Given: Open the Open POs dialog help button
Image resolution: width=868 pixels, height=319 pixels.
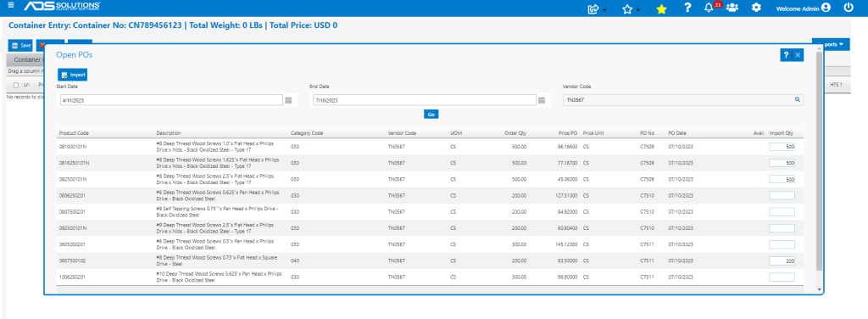Looking at the screenshot, I should [x=786, y=55].
